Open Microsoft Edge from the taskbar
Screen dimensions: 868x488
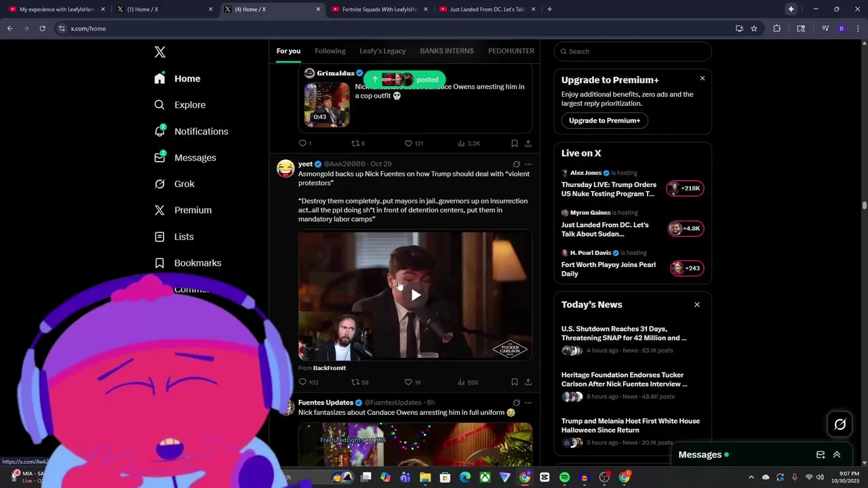465,477
